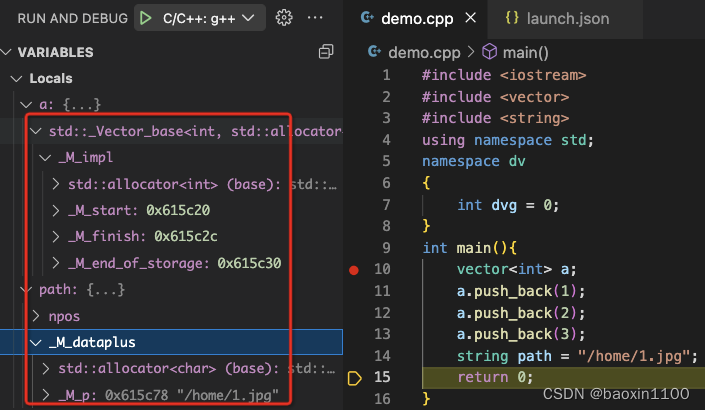
Task: Expand _M_p: 0x615c78 "/home/1.jpg"
Action: click(x=45, y=395)
